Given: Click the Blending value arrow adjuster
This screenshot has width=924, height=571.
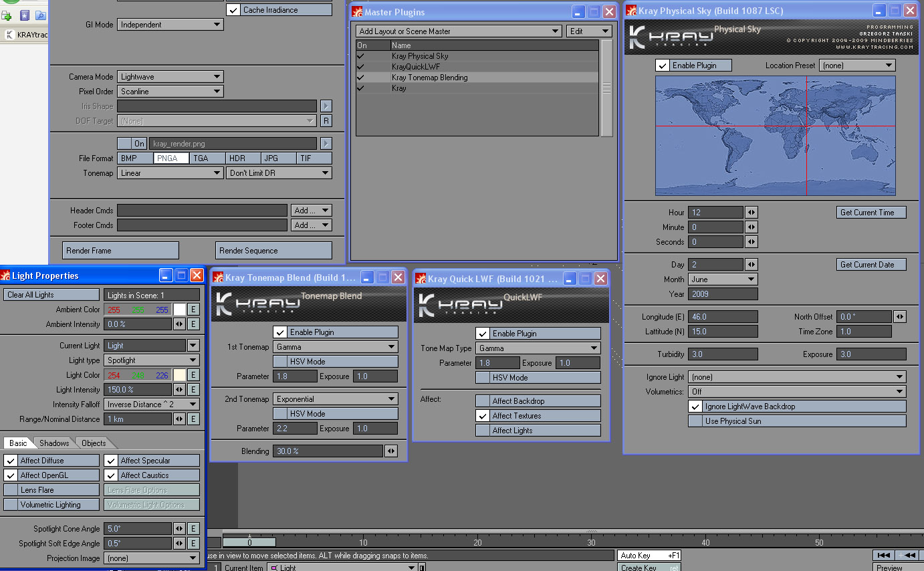Looking at the screenshot, I should [x=391, y=451].
